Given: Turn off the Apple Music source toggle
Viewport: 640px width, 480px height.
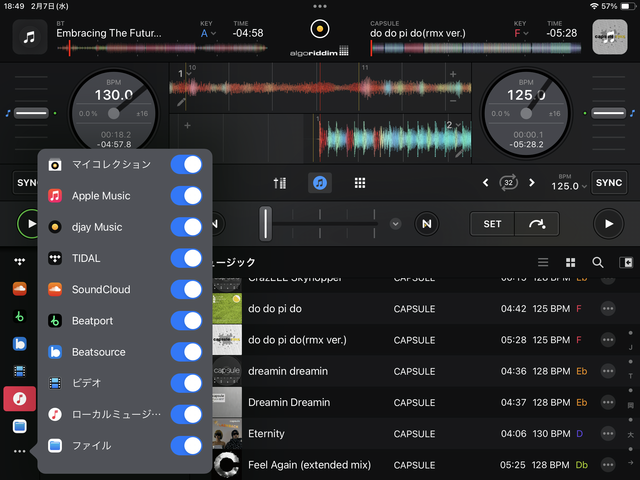Looking at the screenshot, I should click(x=186, y=196).
